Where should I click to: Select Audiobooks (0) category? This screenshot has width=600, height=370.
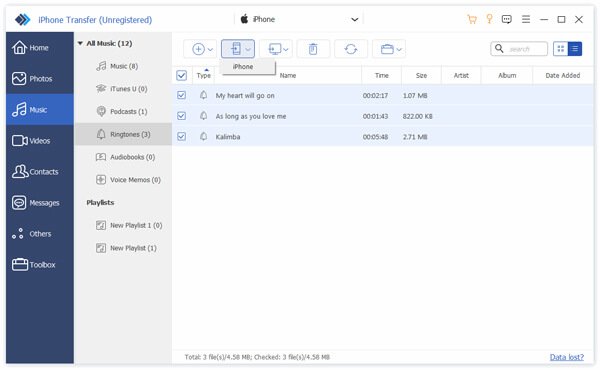pyautogui.click(x=123, y=157)
